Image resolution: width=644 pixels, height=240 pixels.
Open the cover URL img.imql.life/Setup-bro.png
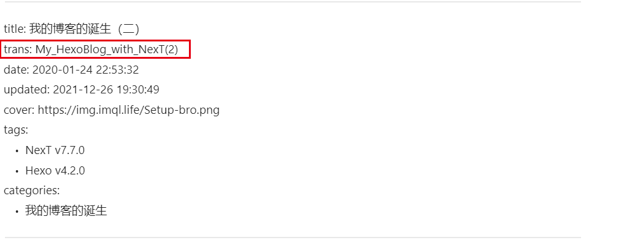128,110
